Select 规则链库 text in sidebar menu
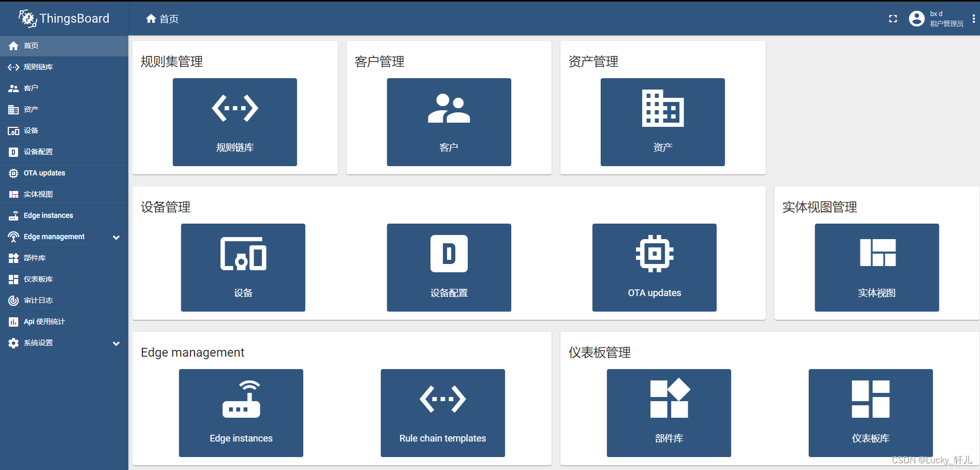980x470 pixels. point(38,67)
